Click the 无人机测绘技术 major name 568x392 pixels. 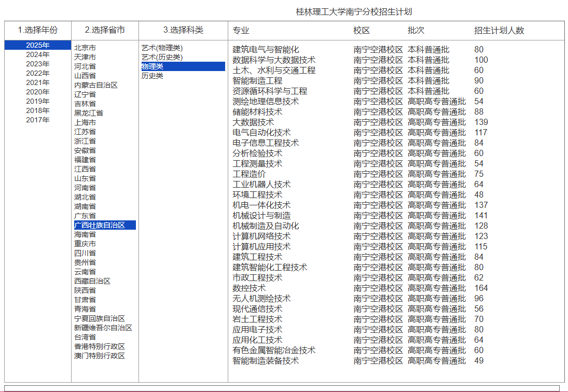click(x=261, y=299)
